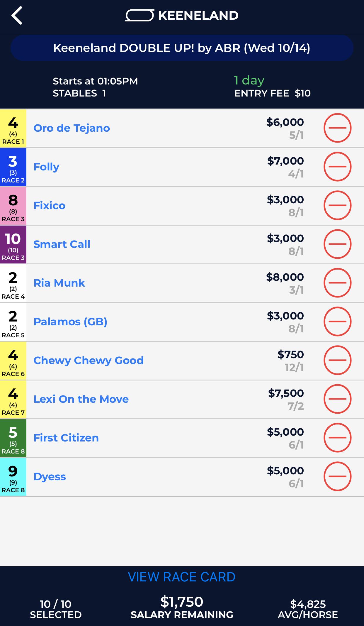Remove Smart Call from lineup
The width and height of the screenshot is (364, 626).
pyautogui.click(x=337, y=244)
